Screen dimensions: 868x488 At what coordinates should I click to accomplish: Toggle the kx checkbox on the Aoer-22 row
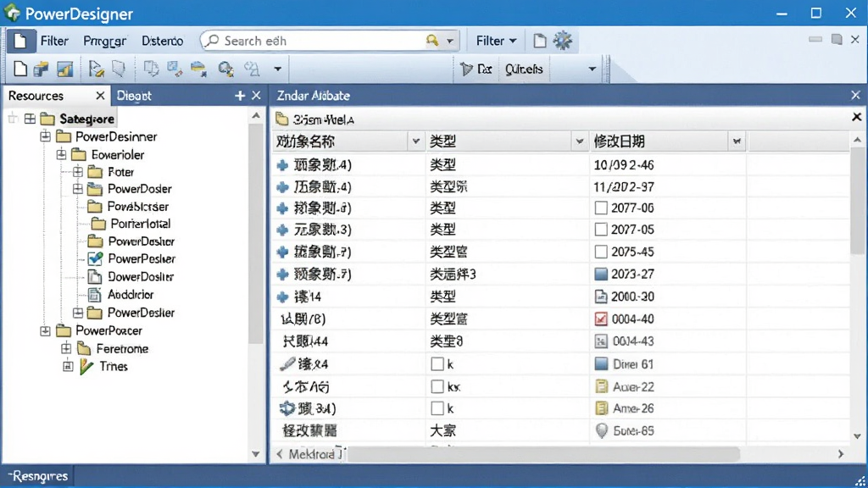(x=437, y=386)
